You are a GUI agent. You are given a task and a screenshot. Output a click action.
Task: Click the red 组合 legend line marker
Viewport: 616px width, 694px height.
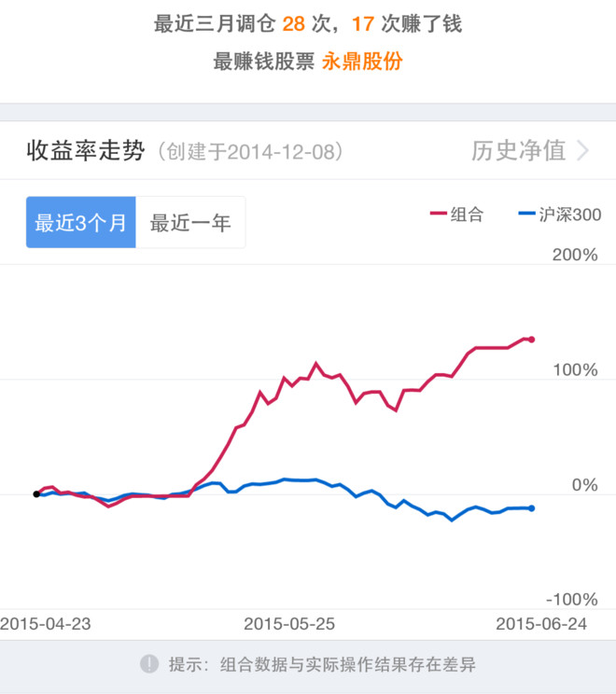pos(437,215)
